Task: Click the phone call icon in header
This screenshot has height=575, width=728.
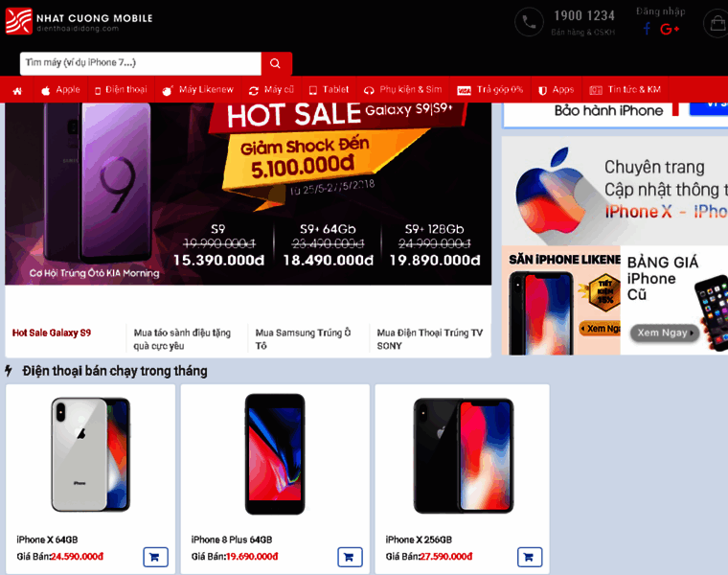Action: click(x=529, y=22)
